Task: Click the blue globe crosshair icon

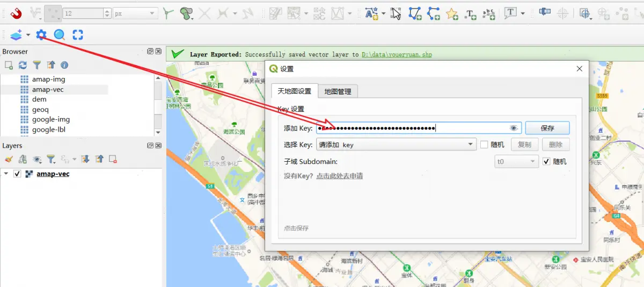Action: (x=586, y=13)
